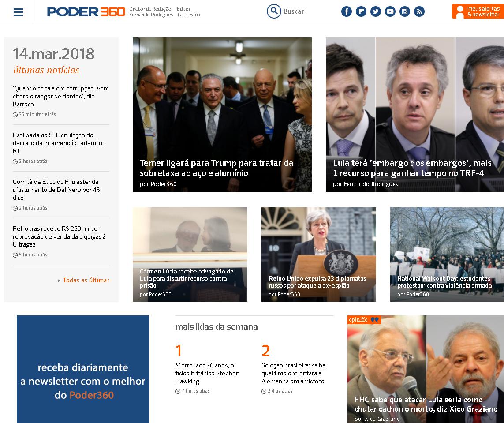Click the Buscar search field
The height and width of the screenshot is (423, 504).
click(x=294, y=11)
